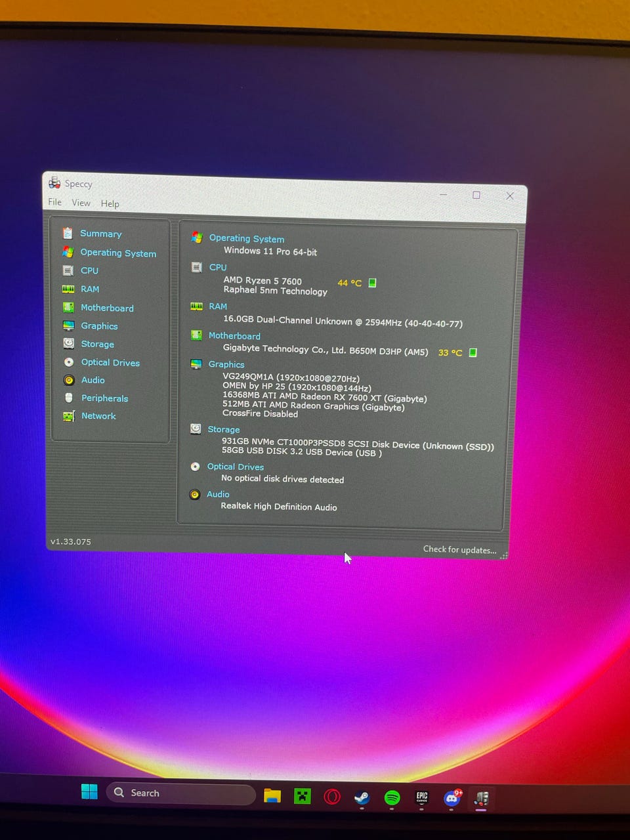Click the RAM module icon in sidebar

[68, 289]
